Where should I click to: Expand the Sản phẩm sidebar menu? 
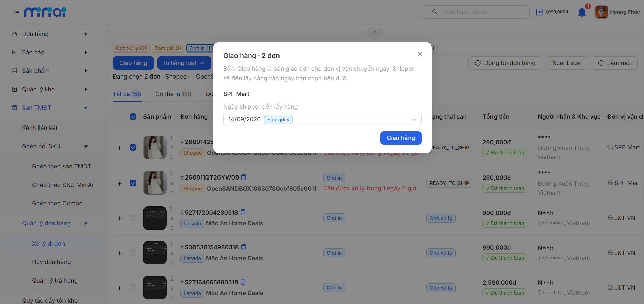pyautogui.click(x=86, y=71)
